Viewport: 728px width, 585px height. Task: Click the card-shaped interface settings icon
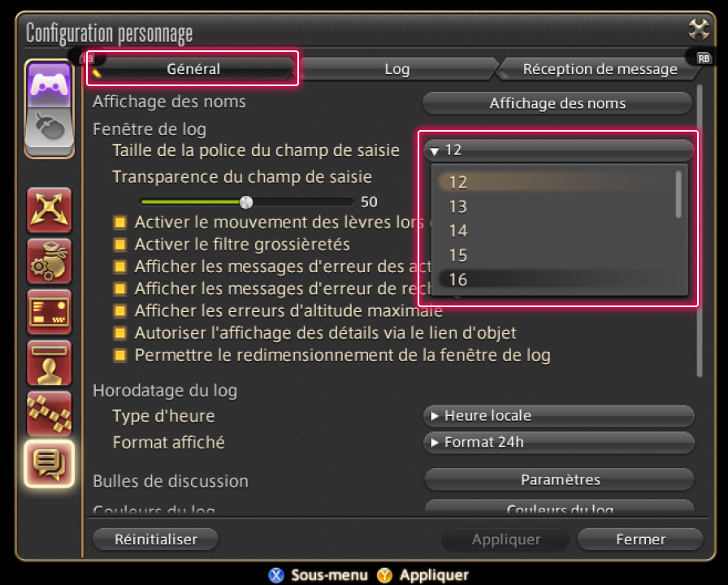tap(50, 312)
